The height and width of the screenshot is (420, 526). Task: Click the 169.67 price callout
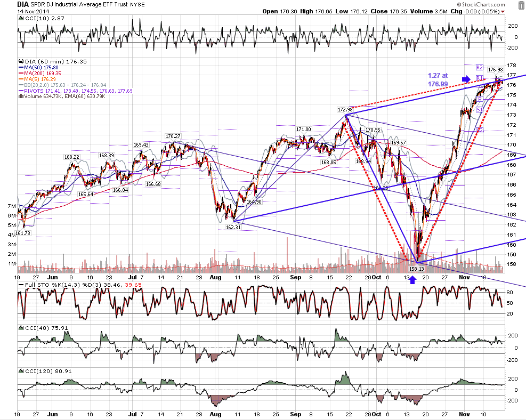click(x=399, y=142)
